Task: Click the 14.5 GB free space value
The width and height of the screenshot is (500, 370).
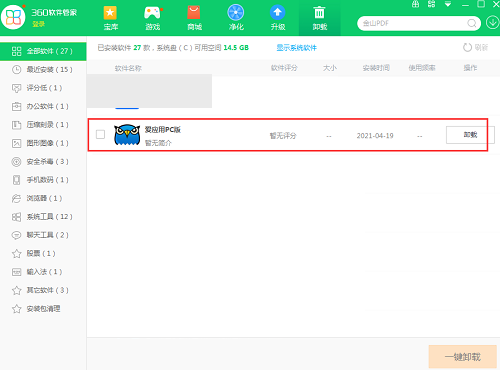Action: pyautogui.click(x=236, y=48)
